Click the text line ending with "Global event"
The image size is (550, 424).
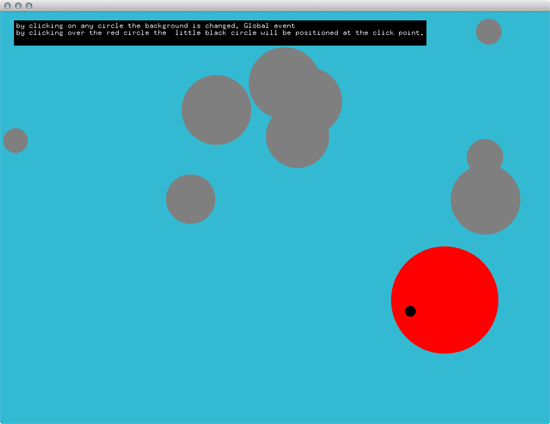[x=155, y=26]
